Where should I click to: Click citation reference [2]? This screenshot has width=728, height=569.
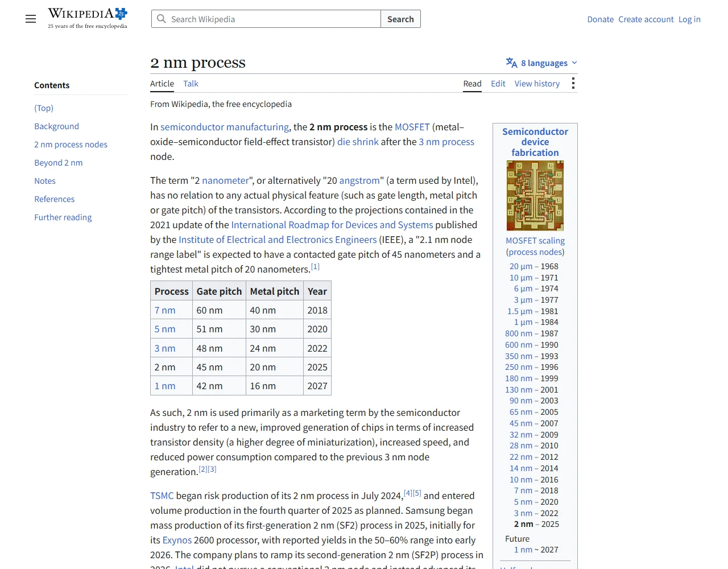point(203,469)
